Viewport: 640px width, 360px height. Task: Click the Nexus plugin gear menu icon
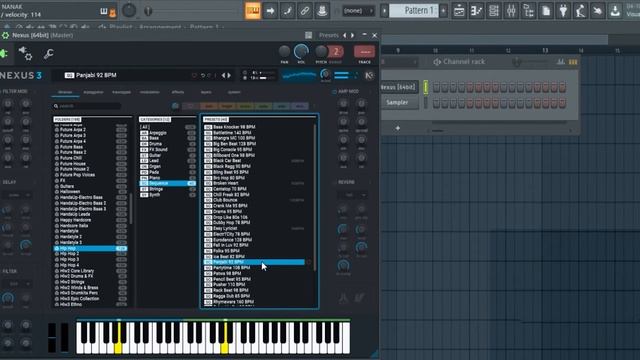(5, 36)
